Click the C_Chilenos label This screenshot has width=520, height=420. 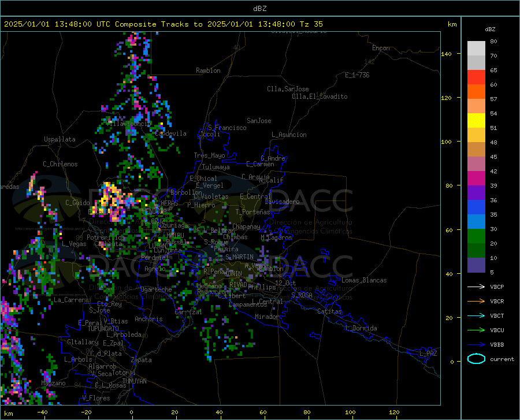tap(60, 164)
